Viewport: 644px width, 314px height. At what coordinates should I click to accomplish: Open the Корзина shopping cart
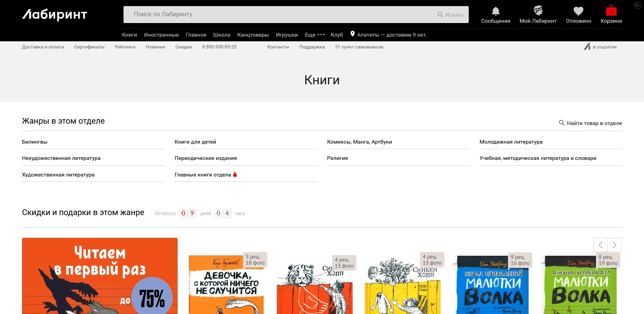(611, 11)
